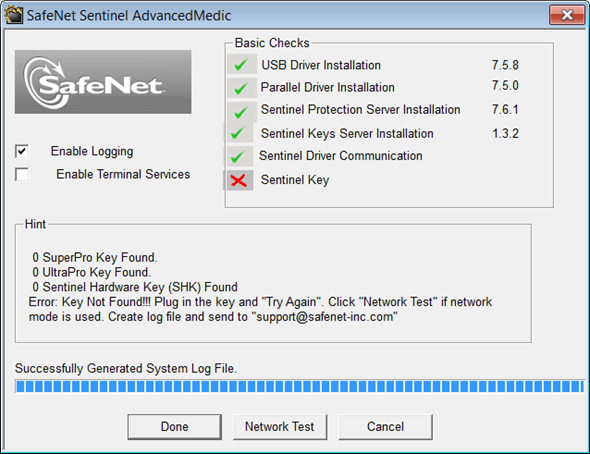Click the AdvancedMedic title bar app icon

point(14,15)
